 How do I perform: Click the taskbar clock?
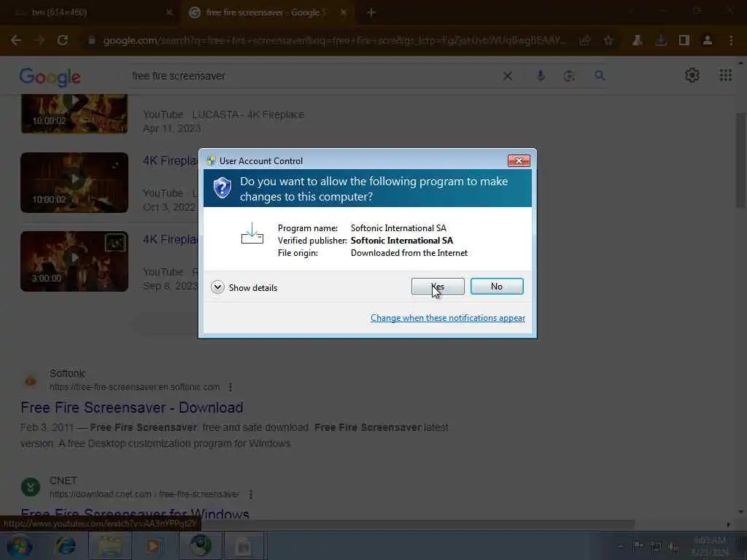709,546
